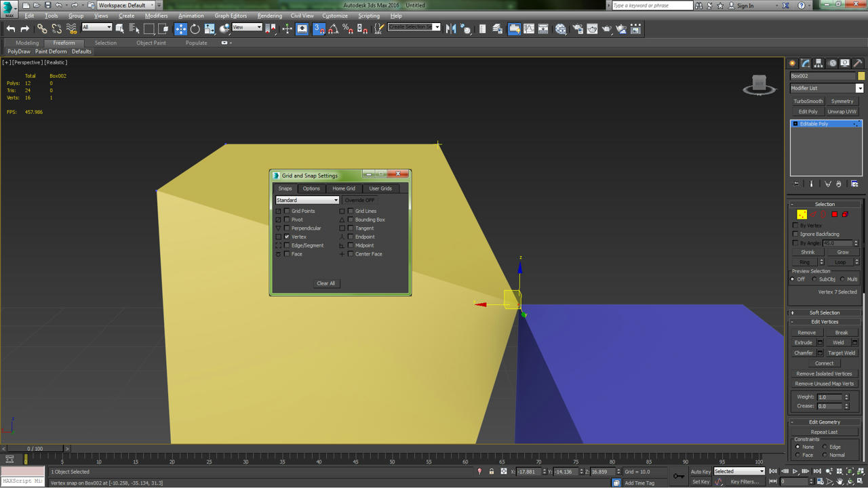868x488 pixels.
Task: Switch to the Utilities hammer panel
Action: [858, 63]
